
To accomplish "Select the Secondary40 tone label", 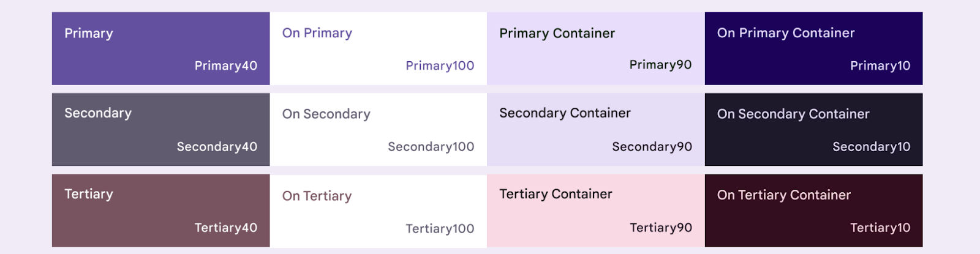I will pos(217,147).
